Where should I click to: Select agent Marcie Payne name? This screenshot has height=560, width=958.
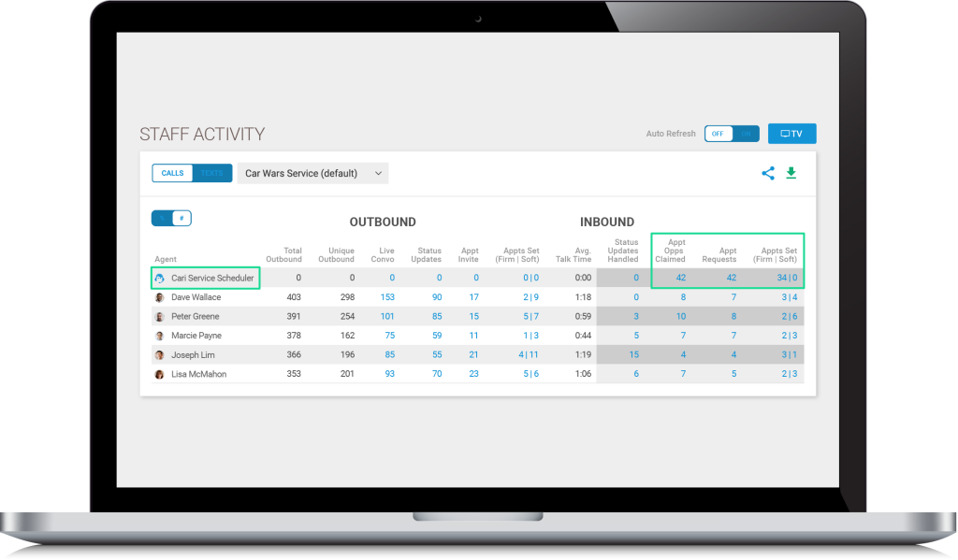(196, 336)
